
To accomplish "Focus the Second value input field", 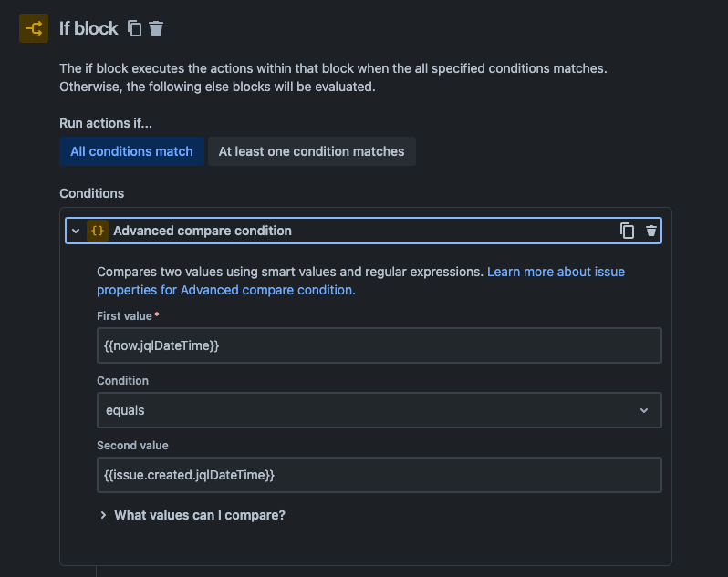I will click(379, 475).
